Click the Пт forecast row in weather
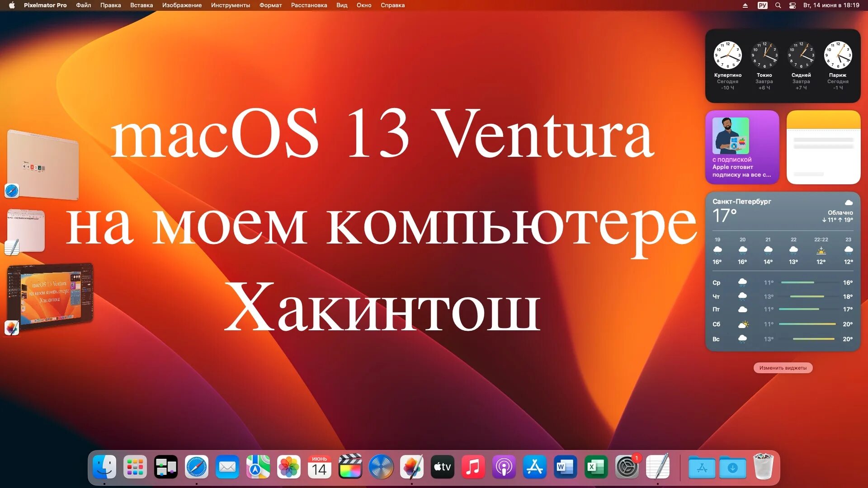This screenshot has height=488, width=868. pyautogui.click(x=783, y=310)
